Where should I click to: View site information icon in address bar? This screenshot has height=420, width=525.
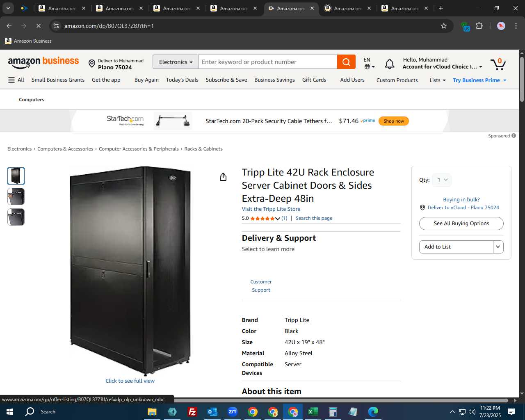[x=56, y=26]
